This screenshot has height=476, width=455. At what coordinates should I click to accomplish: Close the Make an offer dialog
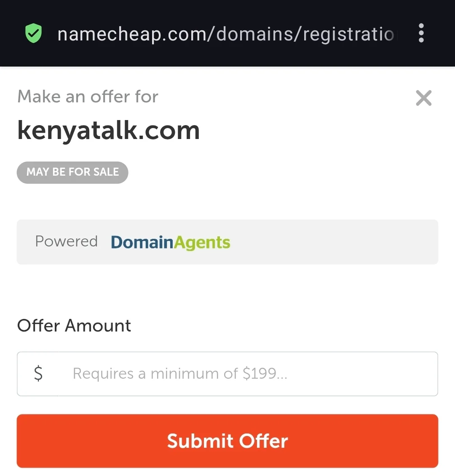(x=423, y=98)
